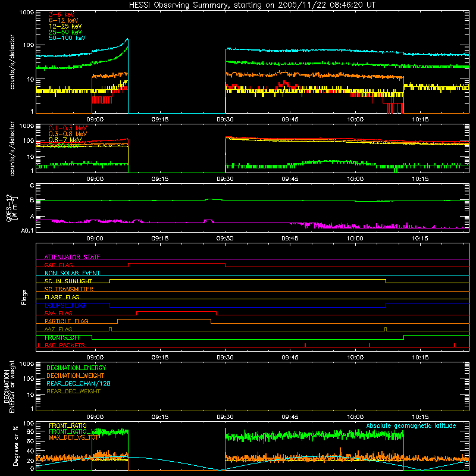Click the REAR_DEC_CHAN/128 legend label

point(79,383)
